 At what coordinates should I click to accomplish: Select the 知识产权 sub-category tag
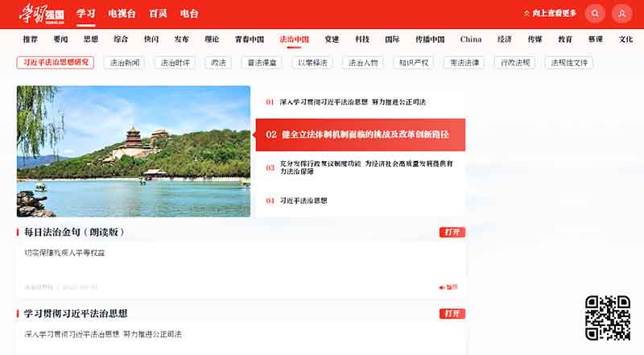click(x=415, y=62)
